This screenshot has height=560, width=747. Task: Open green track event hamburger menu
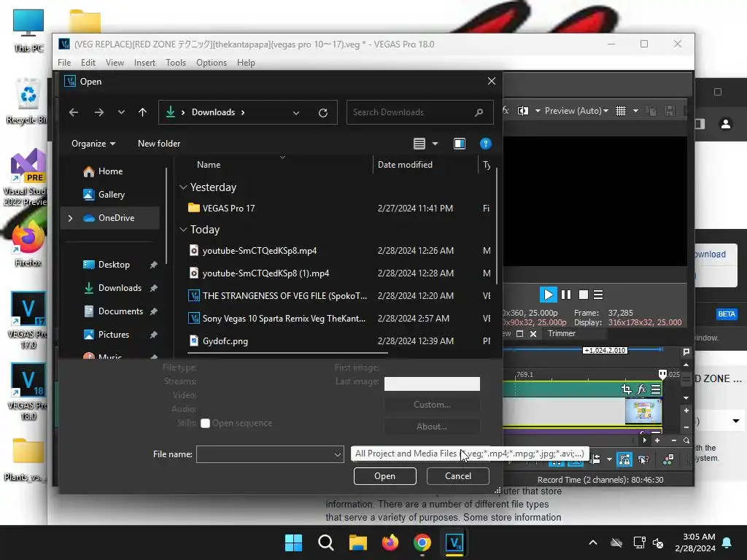click(x=656, y=389)
